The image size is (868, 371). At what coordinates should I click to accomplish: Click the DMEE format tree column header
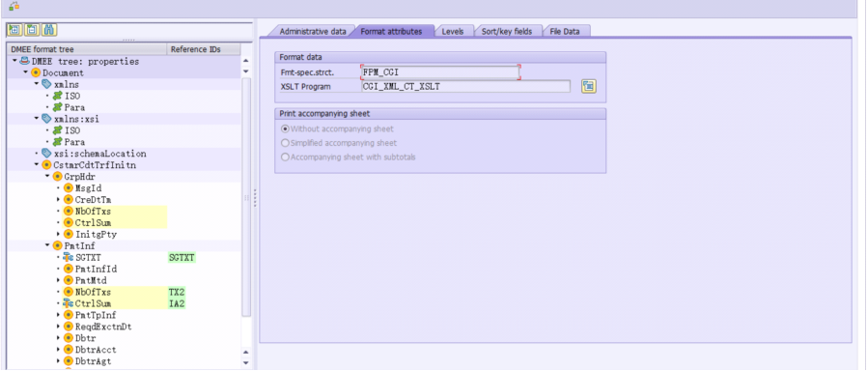click(86, 49)
